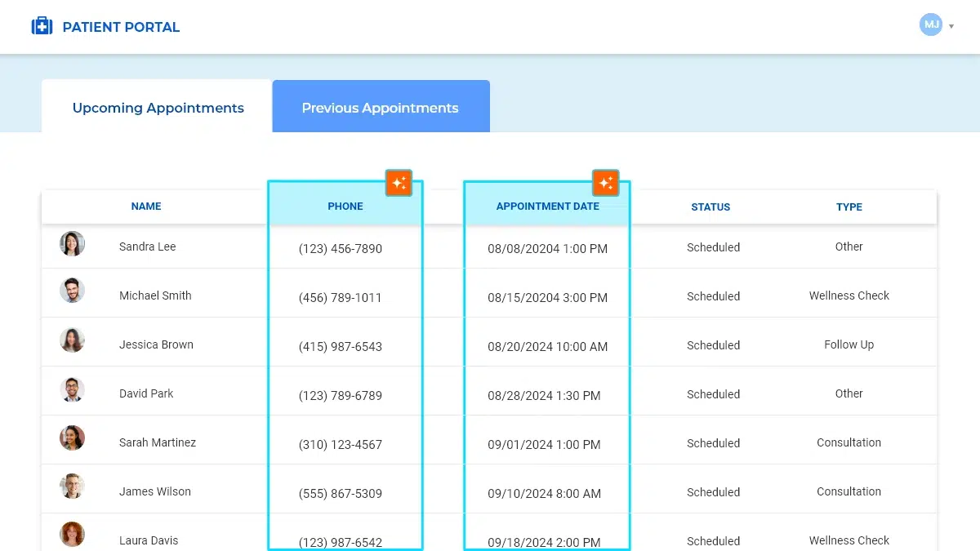Click the sparkle icon above Phone column
The image size is (980, 551).
399,183
